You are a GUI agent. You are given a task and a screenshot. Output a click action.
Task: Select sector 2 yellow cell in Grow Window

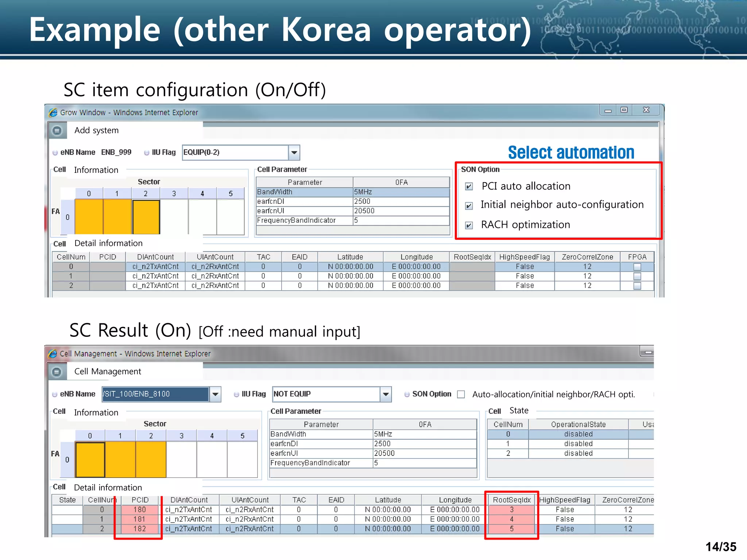146,217
